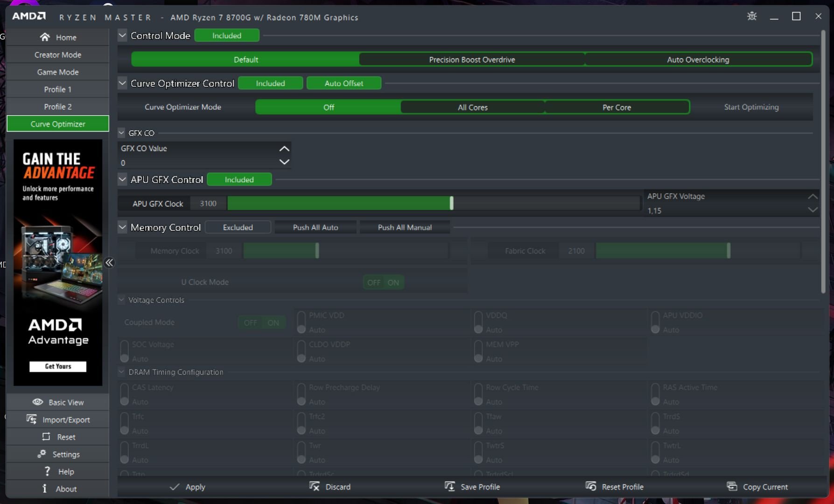Collapse the Voltage Controls section

coord(121,300)
